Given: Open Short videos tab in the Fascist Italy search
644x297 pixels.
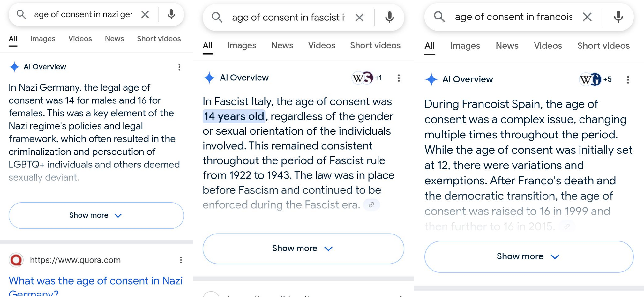Looking at the screenshot, I should (x=375, y=46).
